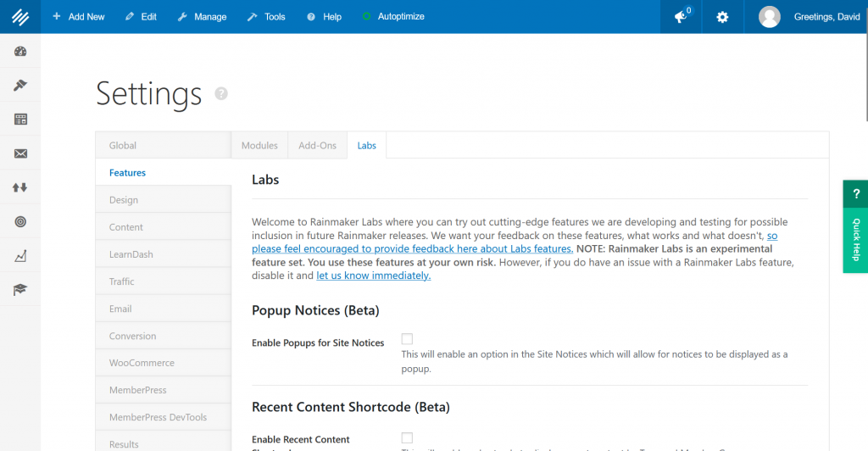
Task: Select Global in settings sidebar
Action: click(164, 145)
